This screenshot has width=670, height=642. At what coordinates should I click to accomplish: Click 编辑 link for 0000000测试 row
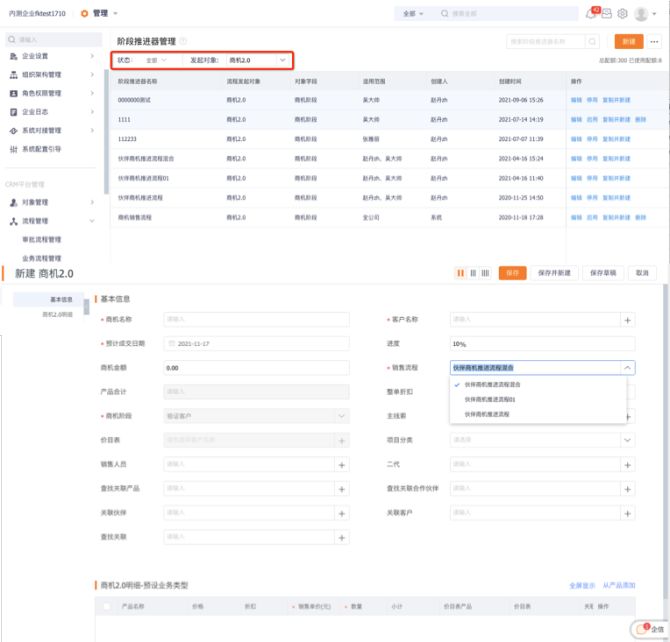576,101
